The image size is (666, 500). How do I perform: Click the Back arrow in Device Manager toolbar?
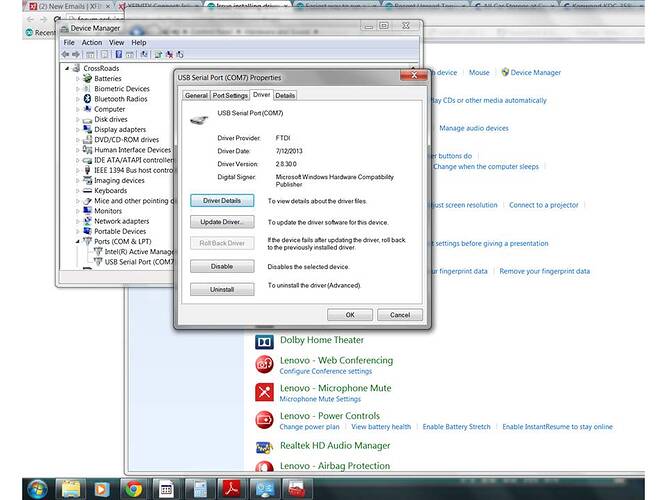[x=65, y=54]
